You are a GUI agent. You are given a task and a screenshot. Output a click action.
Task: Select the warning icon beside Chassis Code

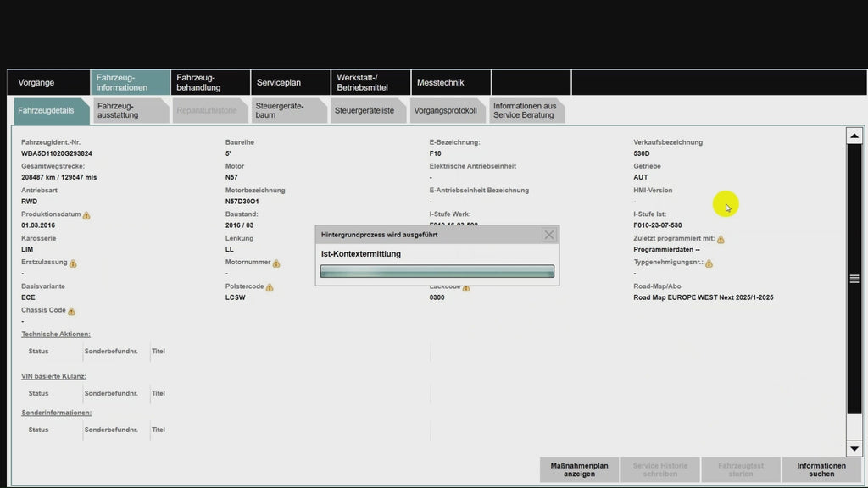(x=72, y=311)
